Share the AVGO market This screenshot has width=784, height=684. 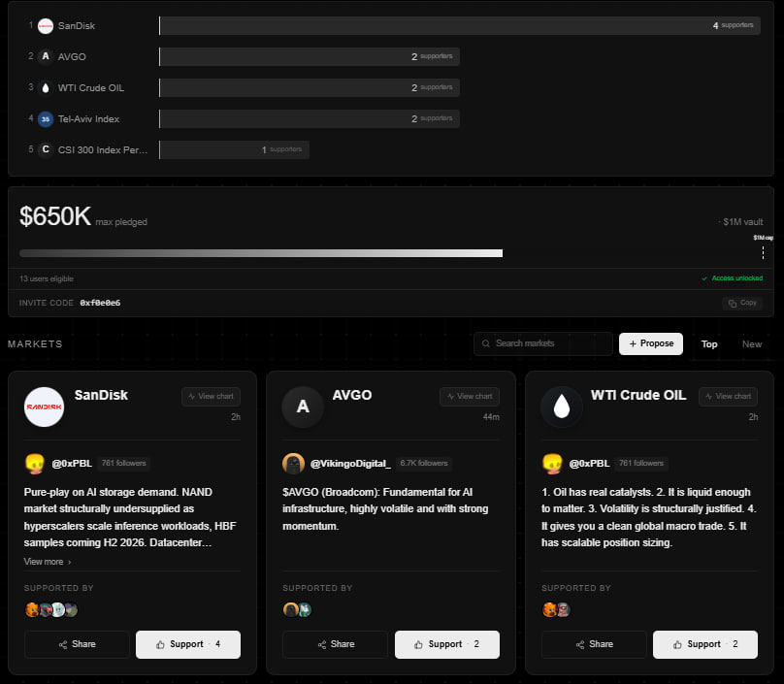point(336,644)
